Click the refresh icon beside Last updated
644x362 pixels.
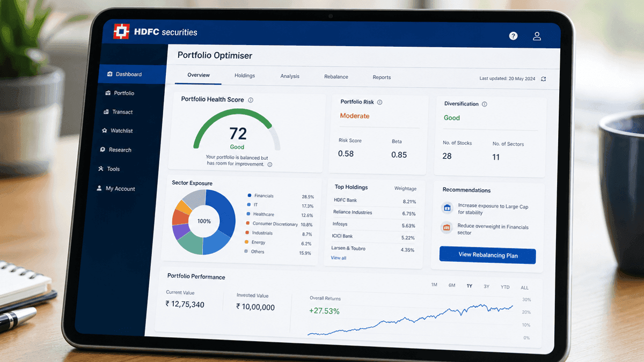(544, 79)
